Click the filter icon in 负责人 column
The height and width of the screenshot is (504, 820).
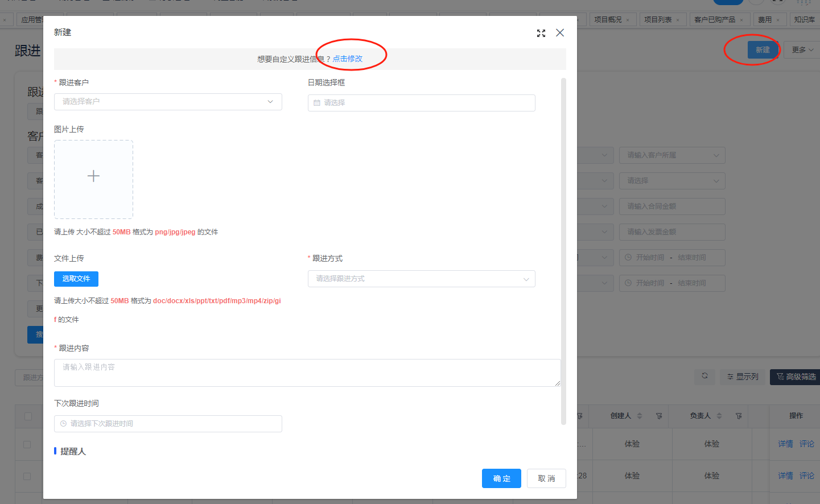[x=739, y=416]
